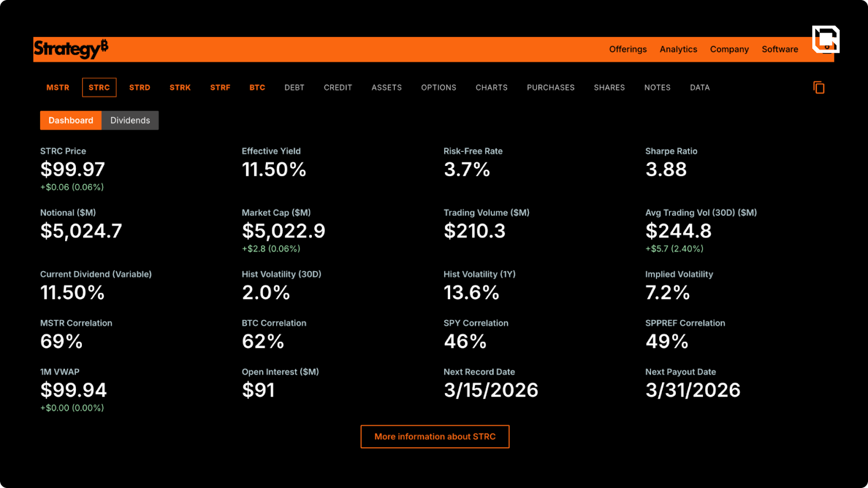Click the Avg Trading Vol (30D) ($M) label
Viewport: 868px width, 488px height.
(701, 213)
